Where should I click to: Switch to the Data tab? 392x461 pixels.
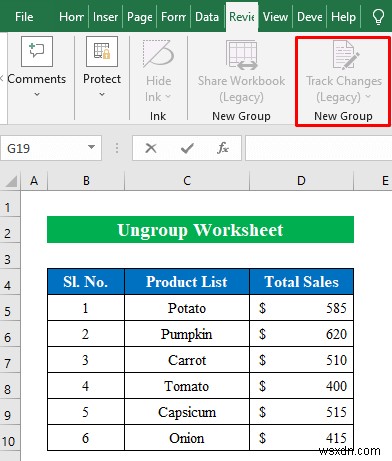coord(207,17)
